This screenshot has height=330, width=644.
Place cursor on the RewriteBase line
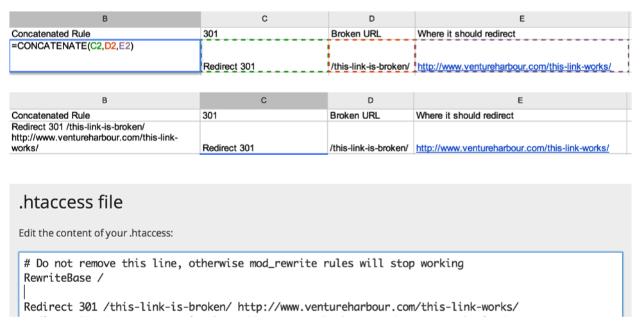tap(64, 278)
